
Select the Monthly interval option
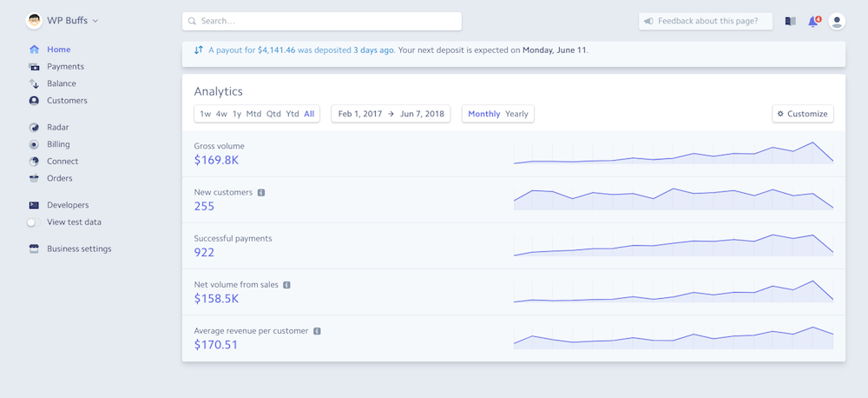pos(483,114)
